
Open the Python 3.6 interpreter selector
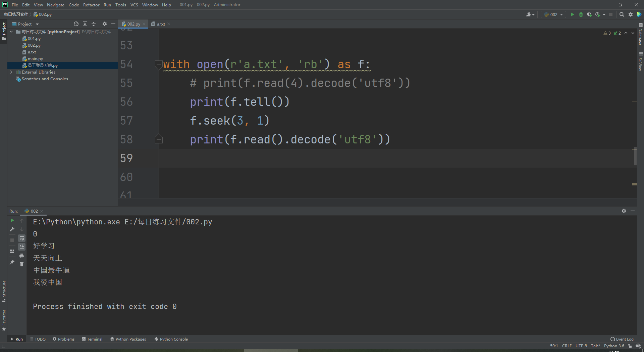pyautogui.click(x=614, y=346)
